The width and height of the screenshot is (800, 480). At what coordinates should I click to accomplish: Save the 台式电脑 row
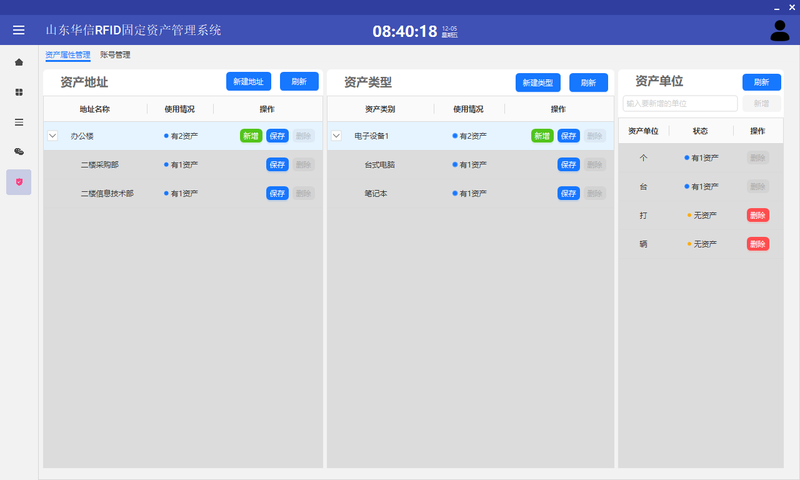tap(568, 164)
